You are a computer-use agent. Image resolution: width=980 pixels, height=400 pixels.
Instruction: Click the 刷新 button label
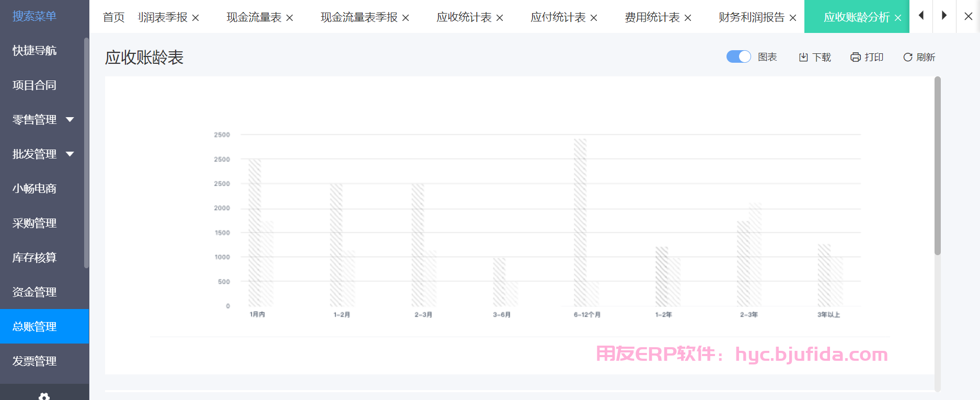point(926,57)
